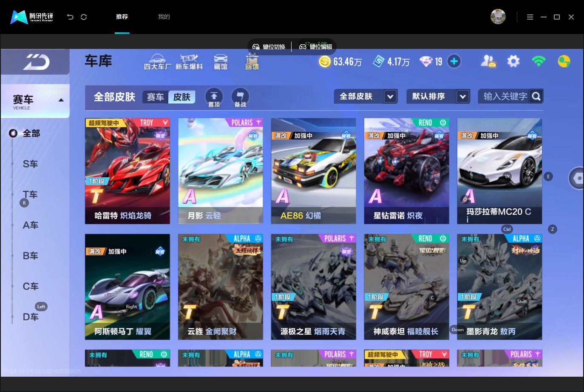
Task: Open the 四大车厂 section
Action: pos(157,62)
